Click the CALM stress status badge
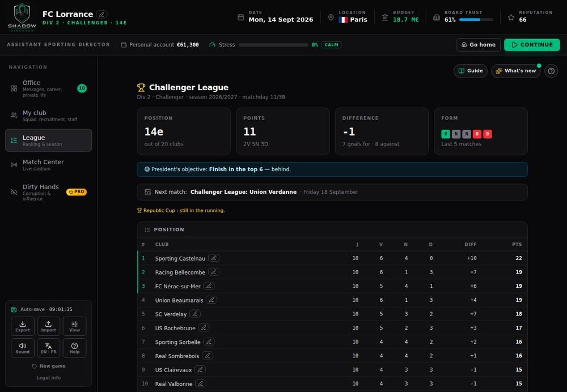 [x=331, y=45]
